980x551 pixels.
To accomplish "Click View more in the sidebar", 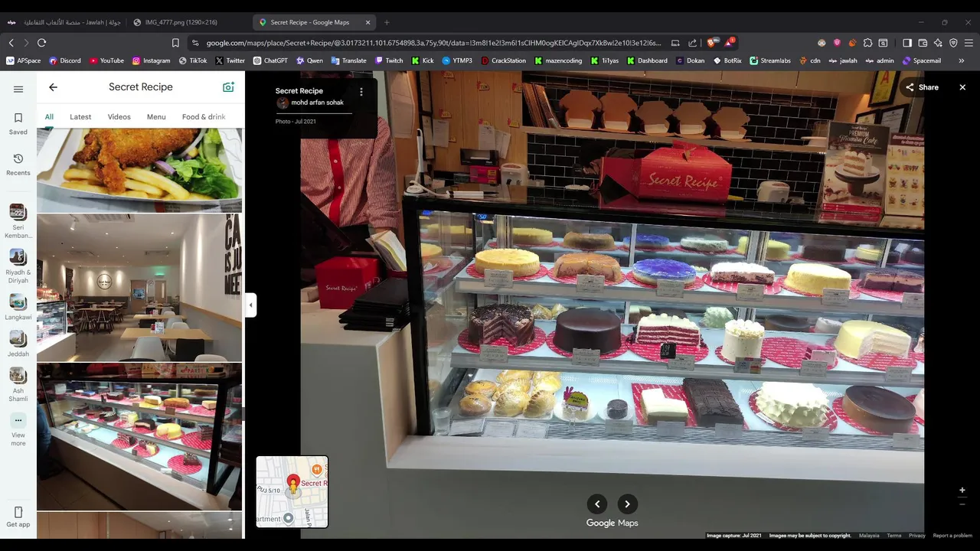I will [x=18, y=430].
